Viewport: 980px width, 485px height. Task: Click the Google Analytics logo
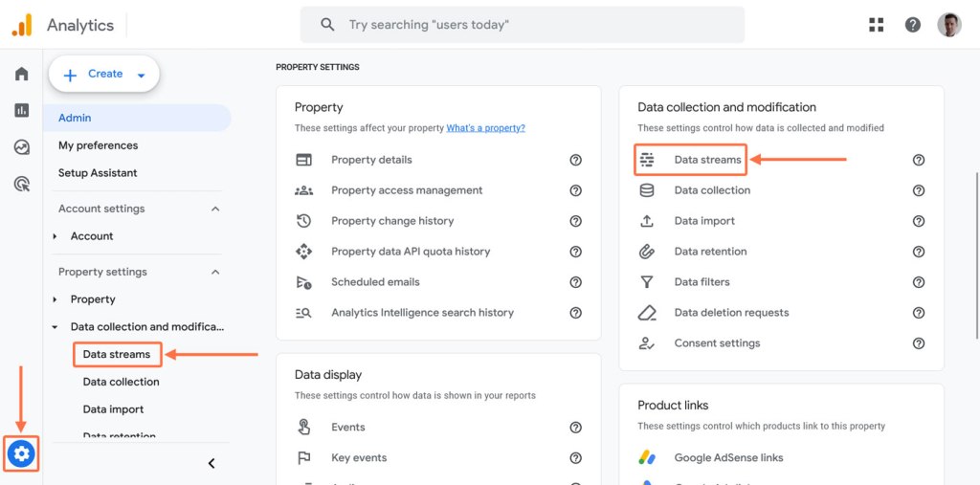pyautogui.click(x=21, y=25)
